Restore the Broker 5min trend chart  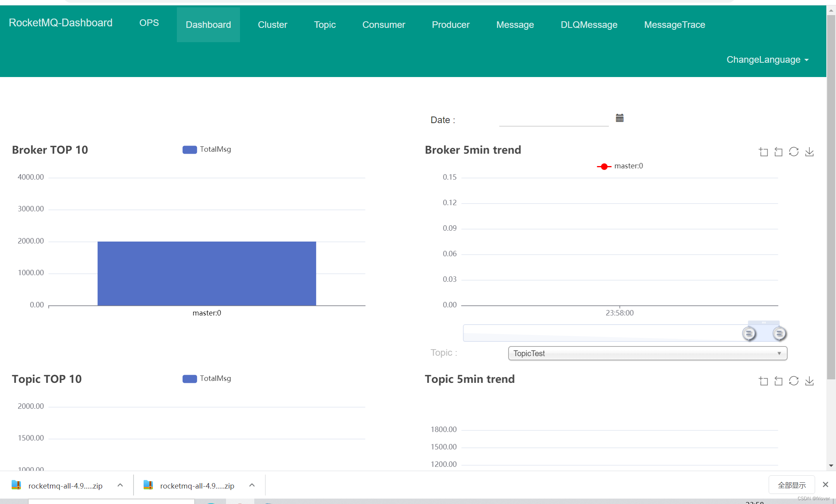[794, 152]
